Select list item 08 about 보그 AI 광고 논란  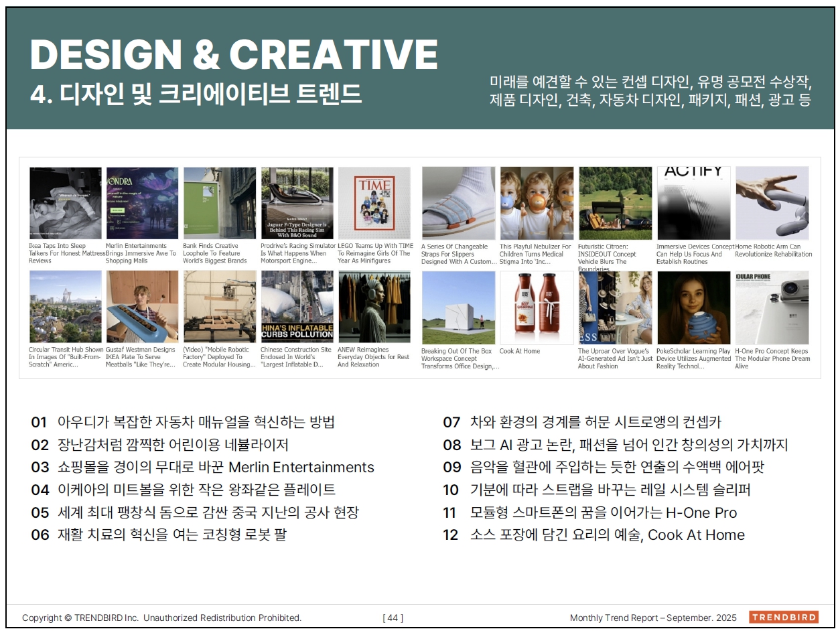tap(616, 445)
